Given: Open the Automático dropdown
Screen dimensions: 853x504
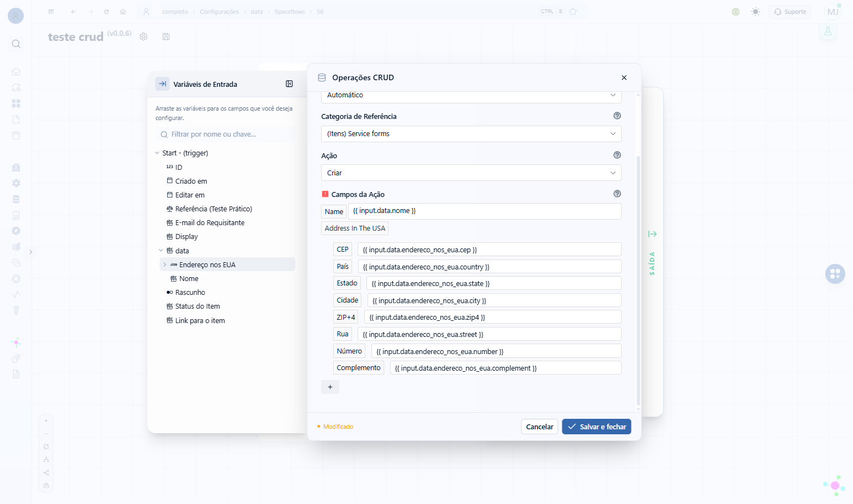Looking at the screenshot, I should pos(471,96).
